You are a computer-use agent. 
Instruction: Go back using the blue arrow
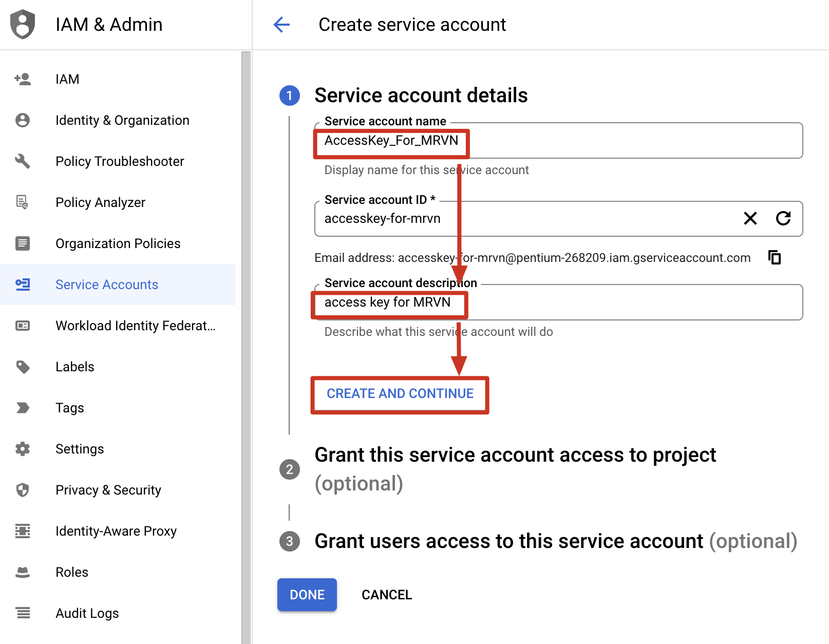click(x=281, y=24)
